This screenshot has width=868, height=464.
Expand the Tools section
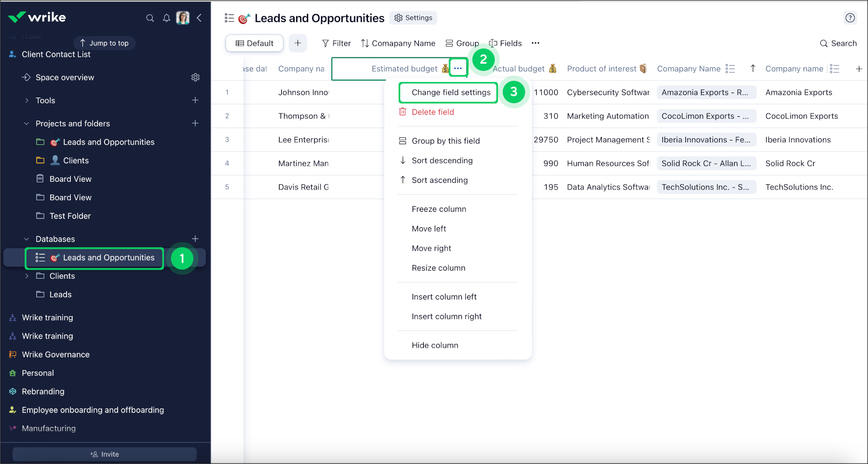27,100
